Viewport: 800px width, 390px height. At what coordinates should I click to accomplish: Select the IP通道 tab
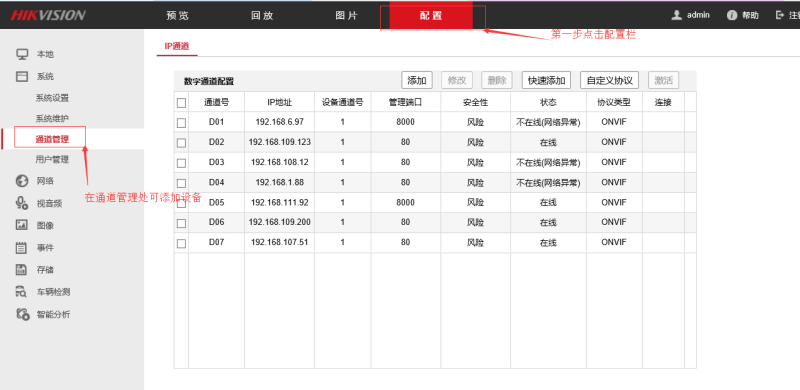coord(177,46)
